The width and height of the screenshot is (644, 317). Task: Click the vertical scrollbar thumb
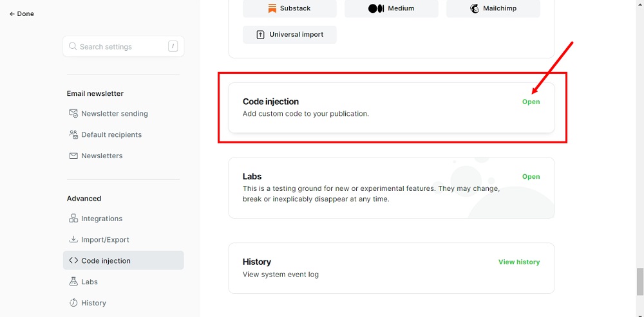(640, 282)
